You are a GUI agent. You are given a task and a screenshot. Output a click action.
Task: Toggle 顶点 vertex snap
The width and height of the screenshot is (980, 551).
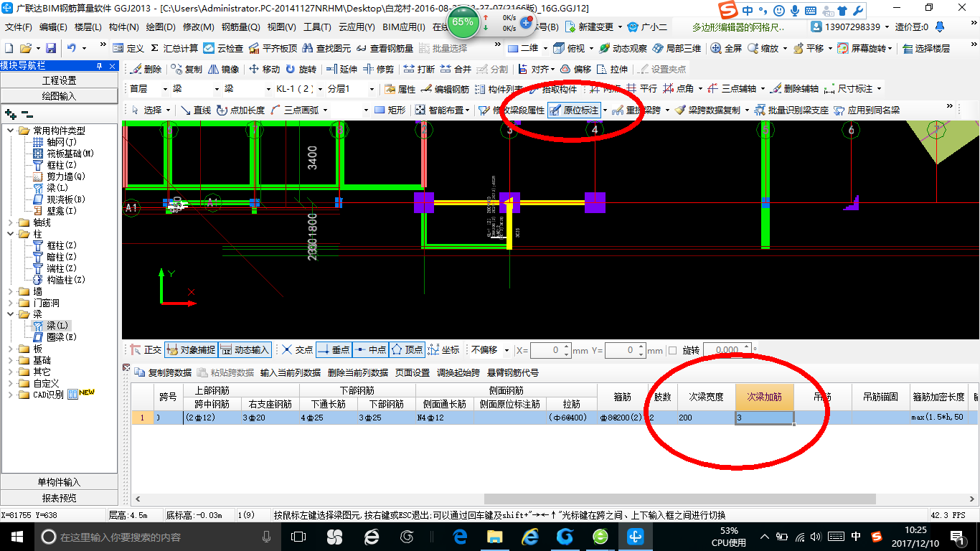[x=407, y=350]
